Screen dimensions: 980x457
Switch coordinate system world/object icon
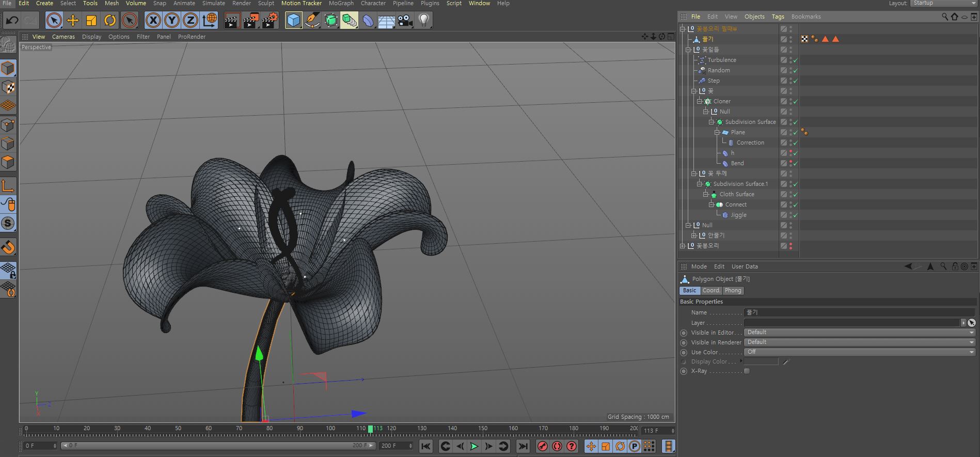[x=210, y=21]
